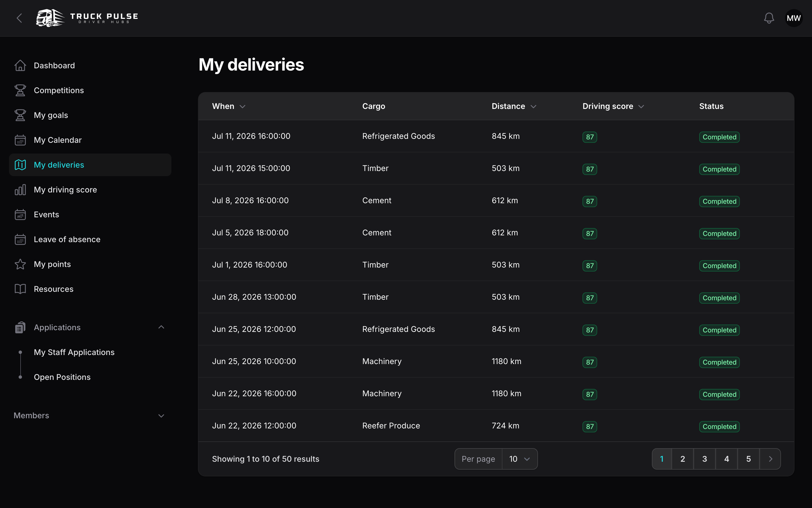Go to page 2
Image resolution: width=812 pixels, height=508 pixels.
tap(683, 459)
